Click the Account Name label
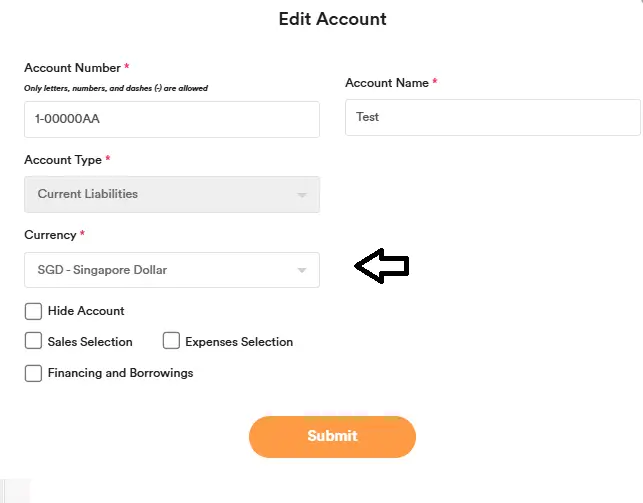The width and height of the screenshot is (643, 503). point(386,83)
